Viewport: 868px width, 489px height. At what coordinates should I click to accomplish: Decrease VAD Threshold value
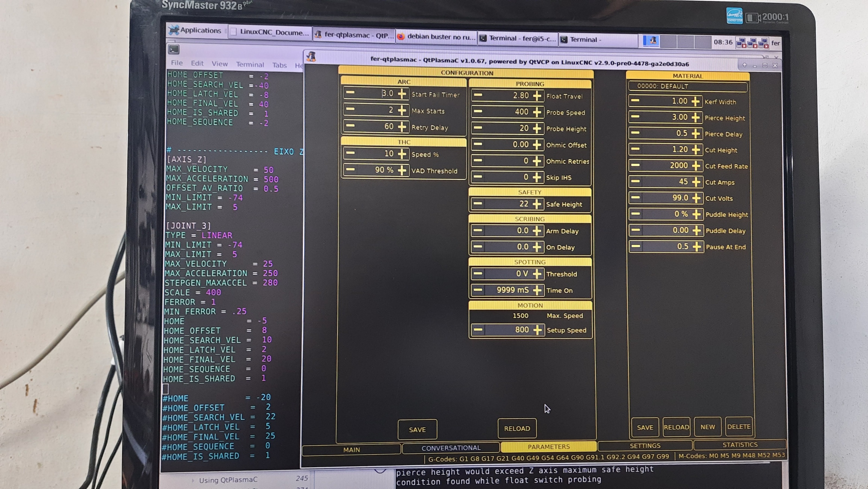[x=351, y=169]
